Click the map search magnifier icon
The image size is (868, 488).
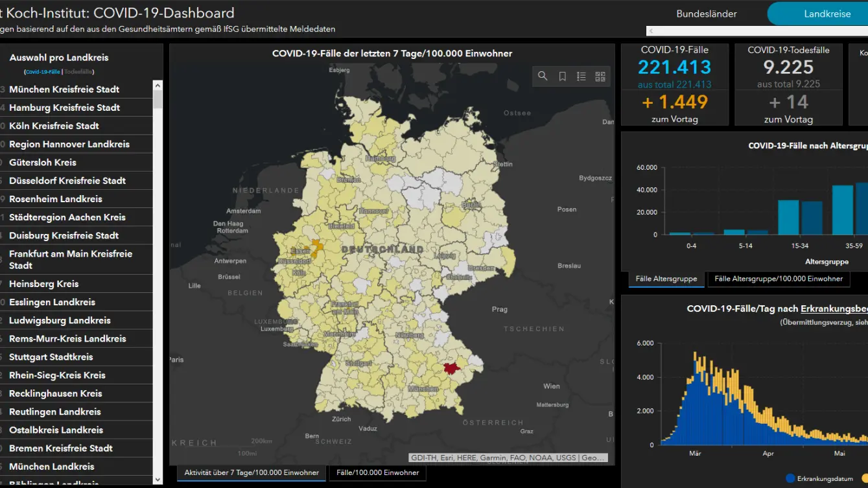click(543, 76)
